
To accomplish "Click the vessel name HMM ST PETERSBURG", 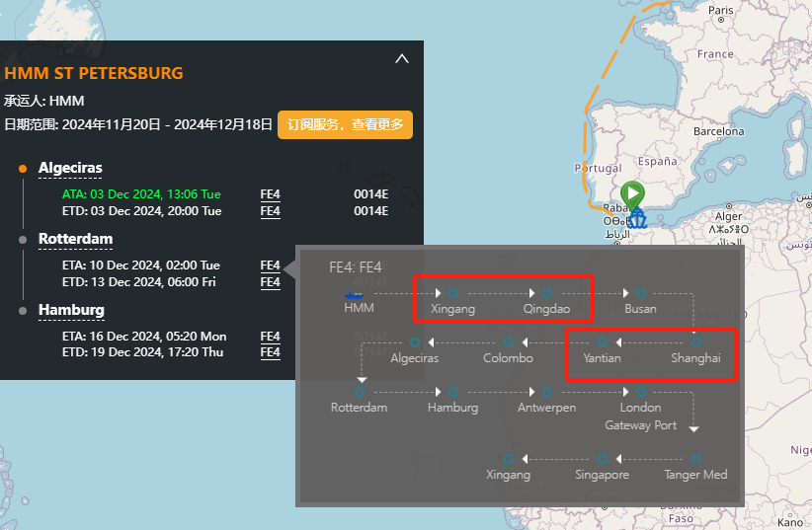I will point(94,73).
